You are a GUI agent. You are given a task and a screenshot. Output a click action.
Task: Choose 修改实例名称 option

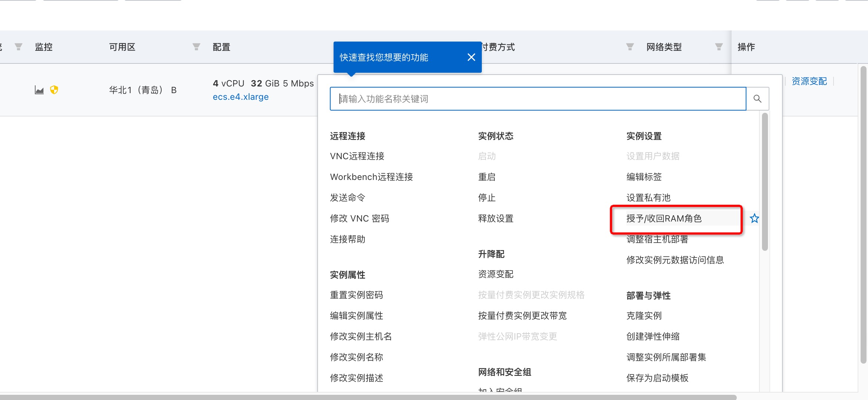(357, 357)
